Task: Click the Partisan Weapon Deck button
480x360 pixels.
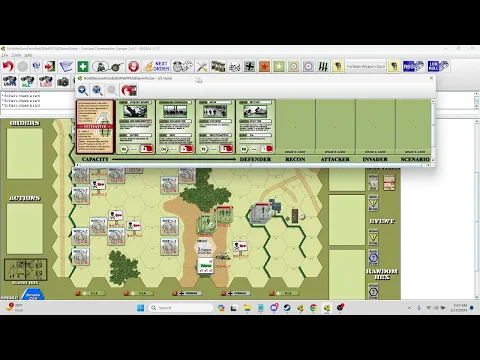Action: pyautogui.click(x=366, y=67)
